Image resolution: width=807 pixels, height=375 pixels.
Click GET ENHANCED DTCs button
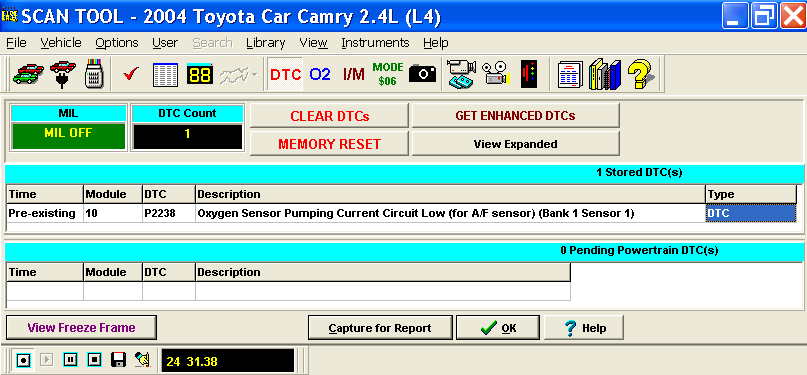coord(515,116)
